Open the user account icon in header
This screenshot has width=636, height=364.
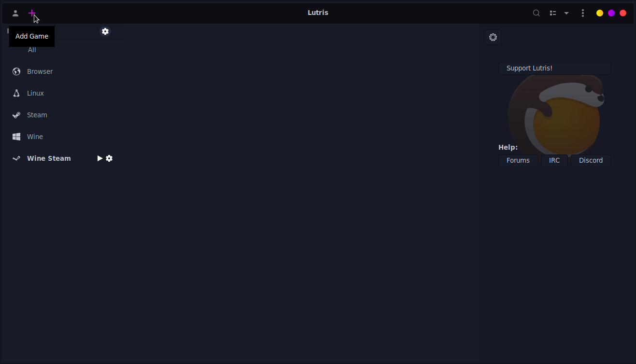point(15,13)
